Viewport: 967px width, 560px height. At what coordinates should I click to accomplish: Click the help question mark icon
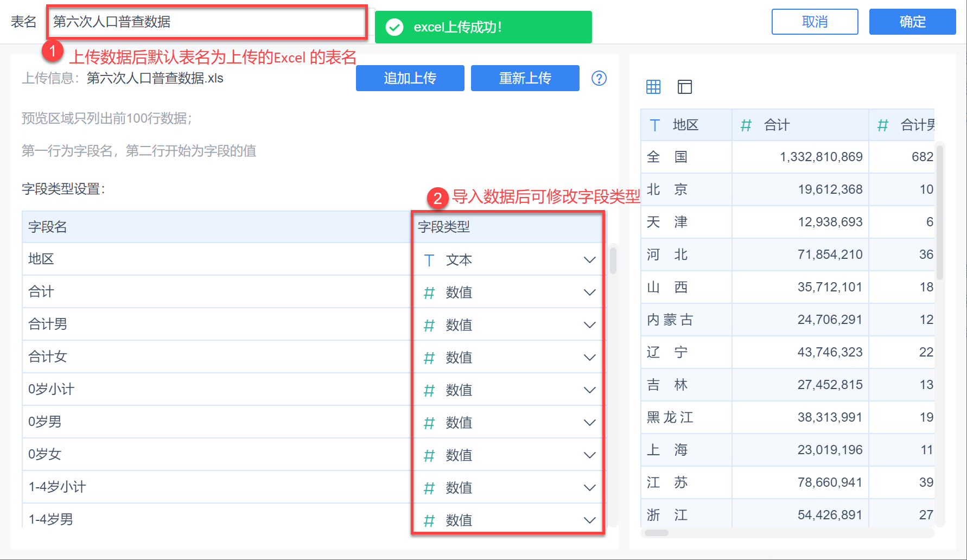pyautogui.click(x=599, y=78)
